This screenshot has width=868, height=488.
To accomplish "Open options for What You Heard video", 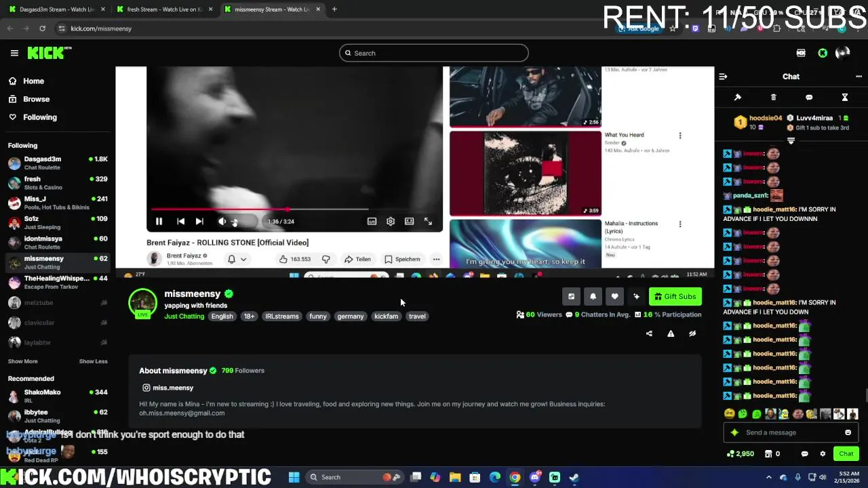I will pyautogui.click(x=680, y=136).
